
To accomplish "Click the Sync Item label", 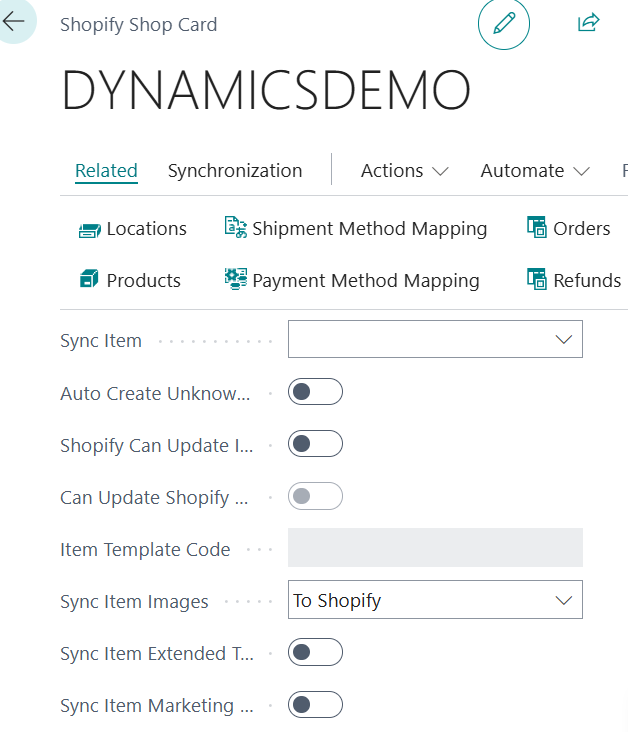I will 101,341.
